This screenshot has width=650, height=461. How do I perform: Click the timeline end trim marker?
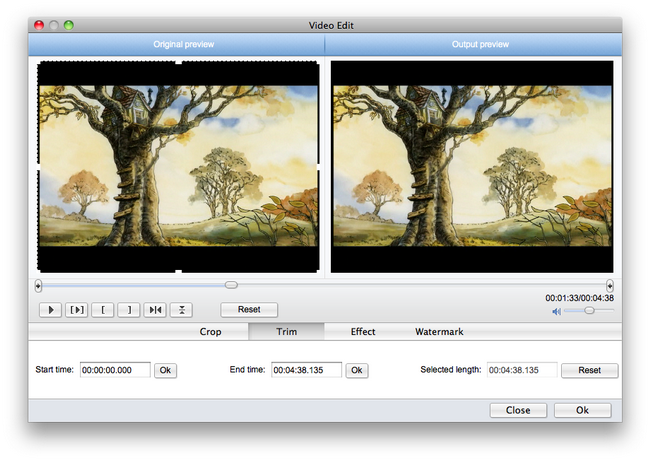point(609,286)
